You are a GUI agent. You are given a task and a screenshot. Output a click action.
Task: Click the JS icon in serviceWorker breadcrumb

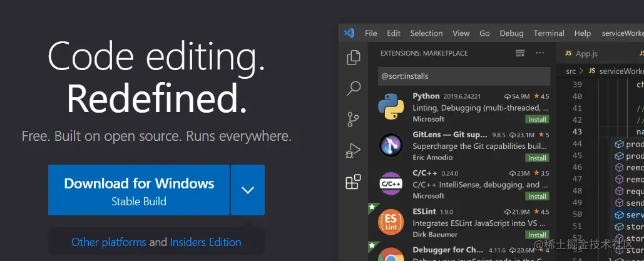[x=592, y=71]
